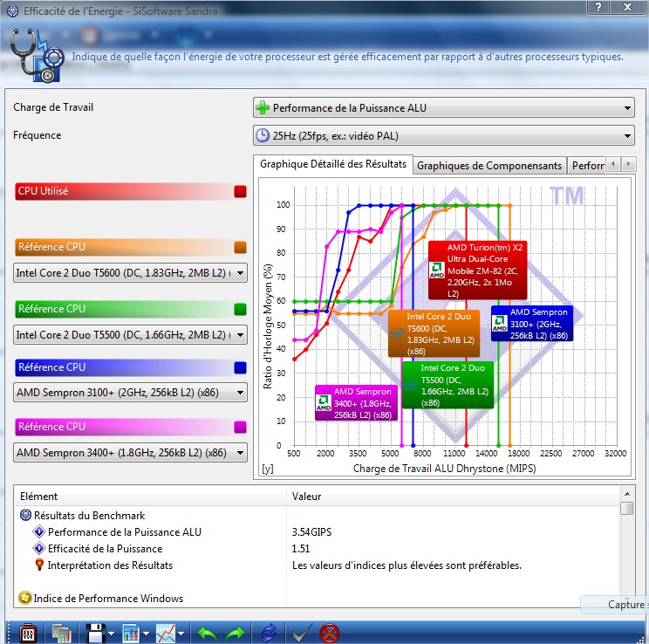This screenshot has width=649, height=644.
Task: Go back with the green left arrow
Action: [x=208, y=634]
